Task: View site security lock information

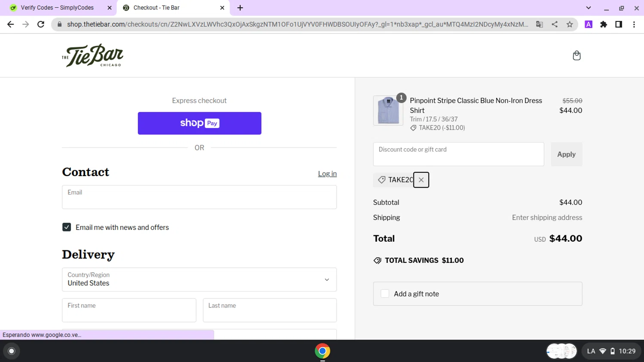Action: tap(59, 24)
